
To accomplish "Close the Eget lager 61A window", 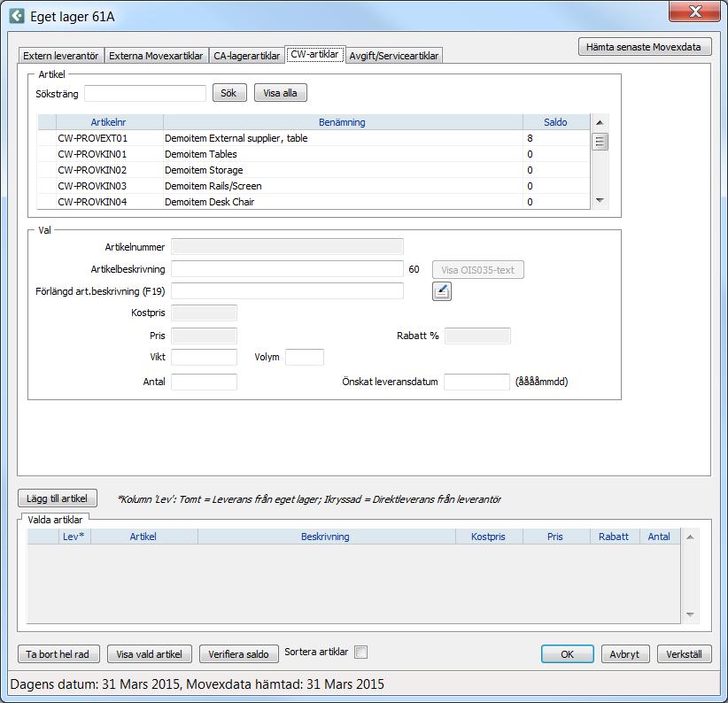I will tap(694, 12).
